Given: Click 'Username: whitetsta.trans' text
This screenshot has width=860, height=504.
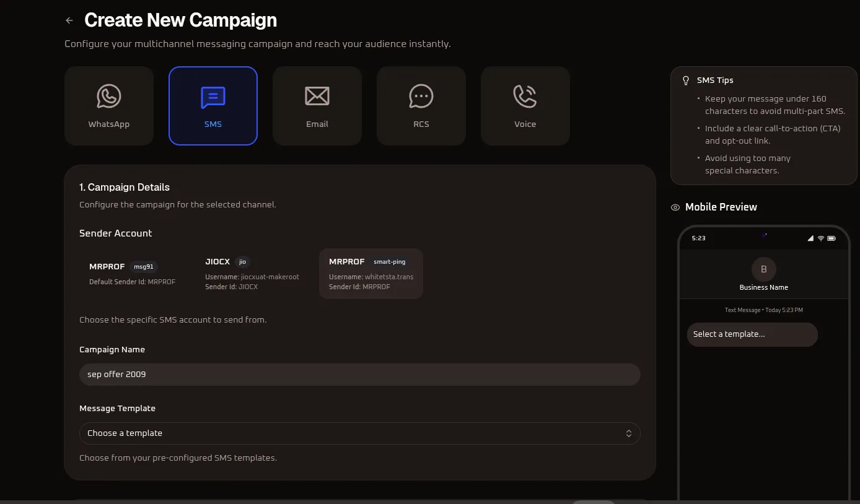Looking at the screenshot, I should (x=371, y=277).
